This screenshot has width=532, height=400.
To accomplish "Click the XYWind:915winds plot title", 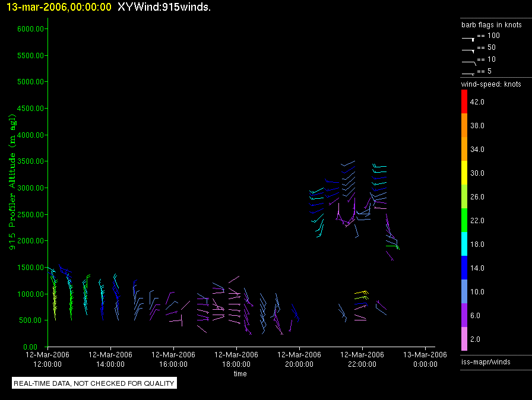I will (164, 7).
